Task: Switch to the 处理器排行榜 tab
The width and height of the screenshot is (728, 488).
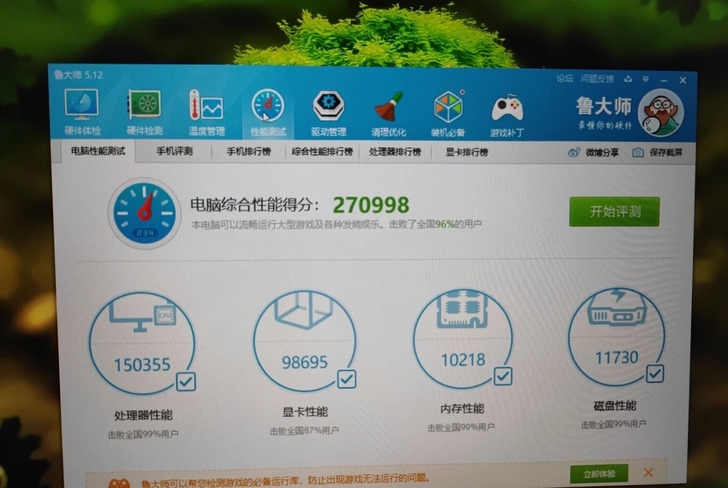Action: click(395, 152)
